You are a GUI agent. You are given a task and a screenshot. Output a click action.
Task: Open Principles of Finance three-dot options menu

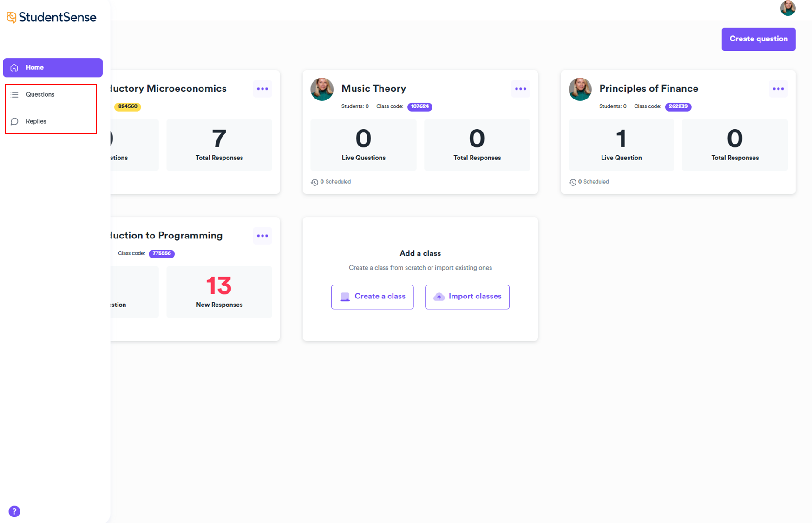tap(778, 89)
